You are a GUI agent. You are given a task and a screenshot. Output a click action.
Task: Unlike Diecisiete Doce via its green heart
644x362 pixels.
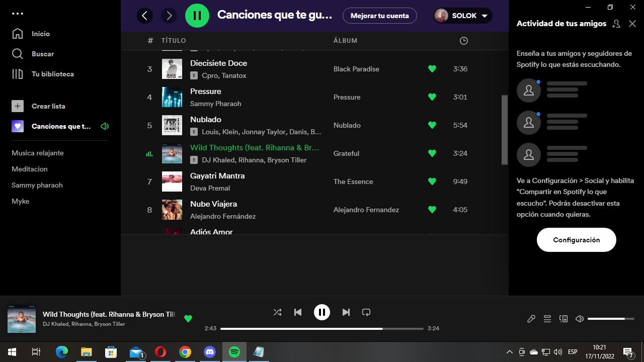[x=432, y=69]
